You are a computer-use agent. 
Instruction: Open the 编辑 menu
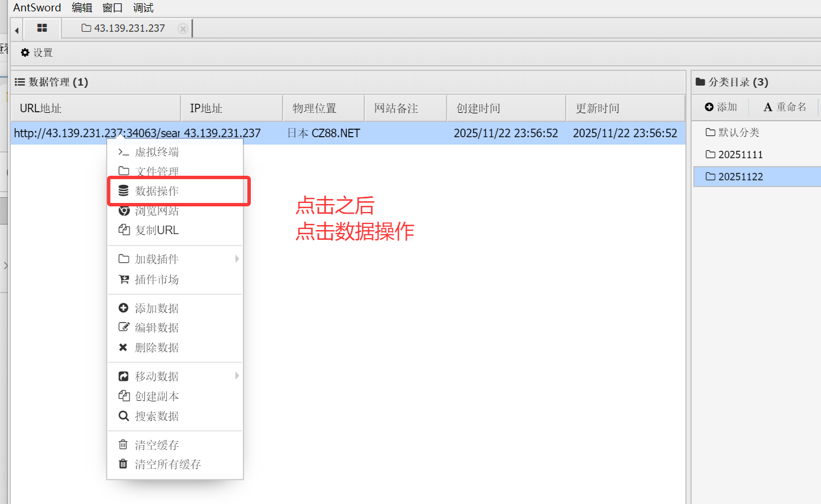82,7
